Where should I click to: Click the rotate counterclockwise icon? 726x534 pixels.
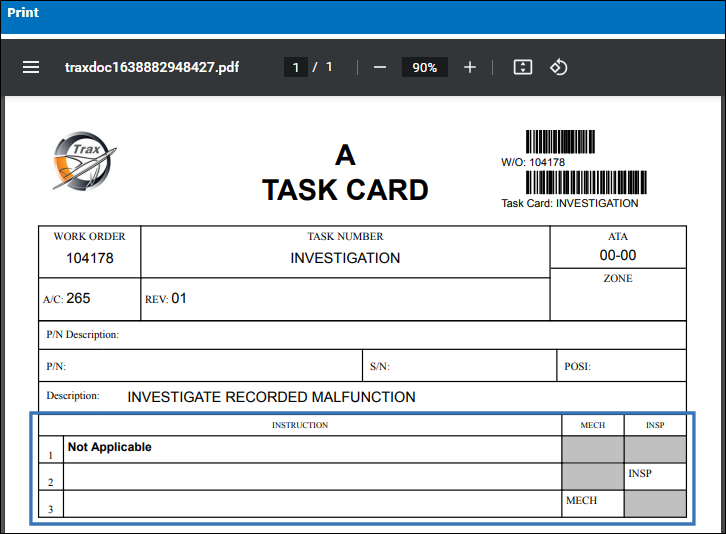[x=558, y=67]
